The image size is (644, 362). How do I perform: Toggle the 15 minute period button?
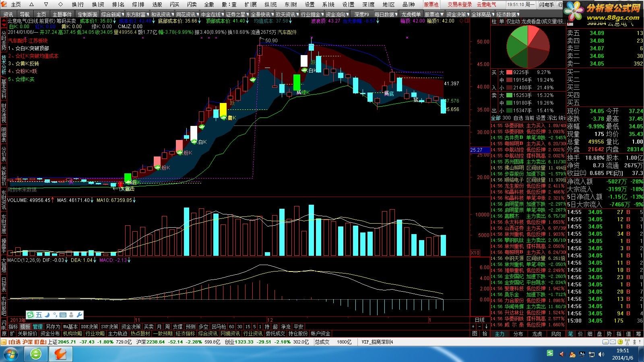248,327
